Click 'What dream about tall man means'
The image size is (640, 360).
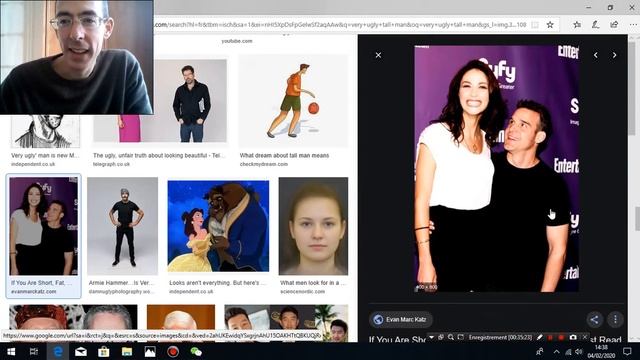click(284, 156)
